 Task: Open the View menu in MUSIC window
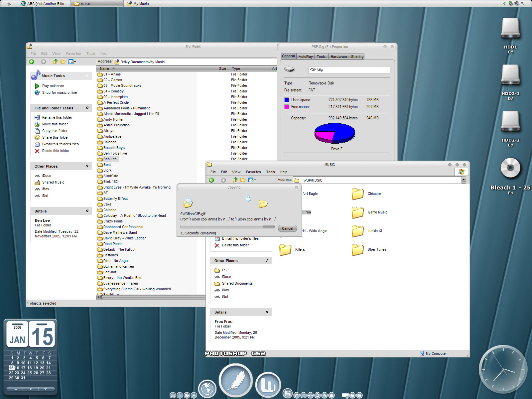[236, 172]
